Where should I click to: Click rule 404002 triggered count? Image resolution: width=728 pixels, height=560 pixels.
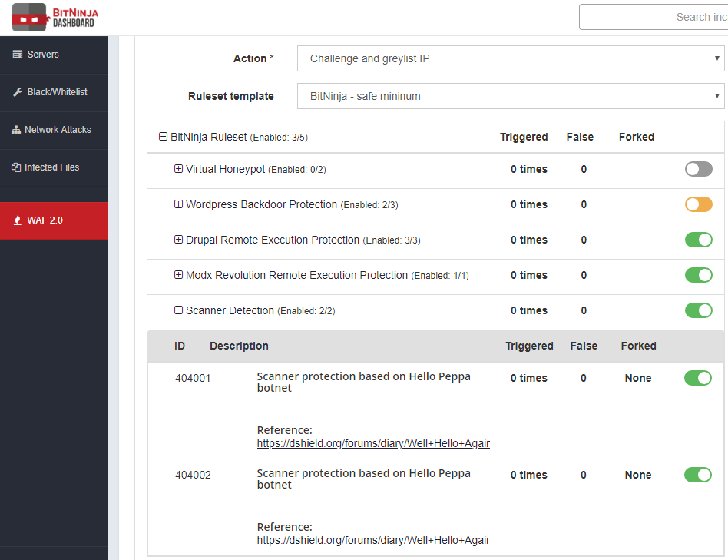point(529,475)
